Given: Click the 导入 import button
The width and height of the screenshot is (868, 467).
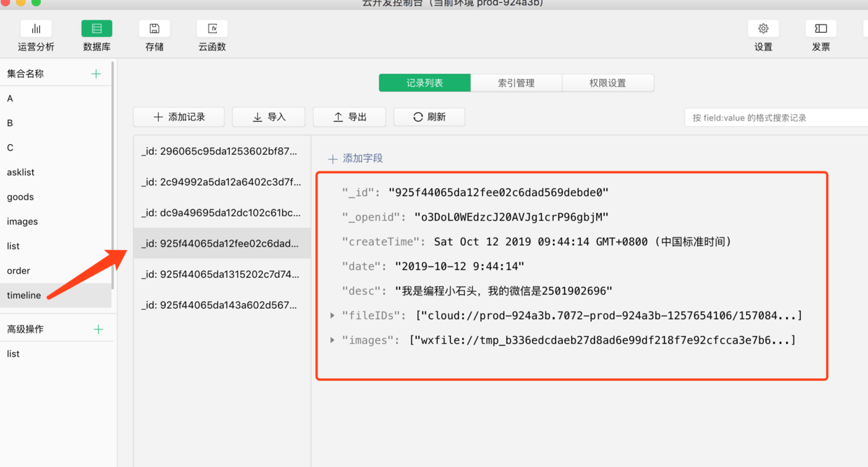Looking at the screenshot, I should tap(269, 117).
